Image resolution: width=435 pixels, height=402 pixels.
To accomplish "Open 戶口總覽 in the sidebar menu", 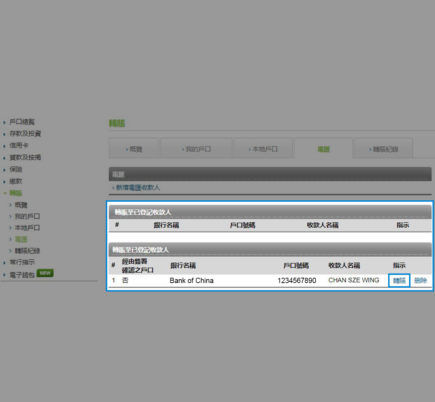I will tap(22, 122).
